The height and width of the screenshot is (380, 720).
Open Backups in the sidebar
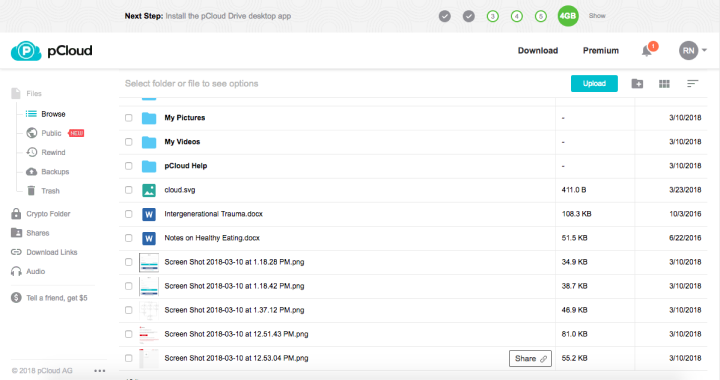tap(55, 172)
